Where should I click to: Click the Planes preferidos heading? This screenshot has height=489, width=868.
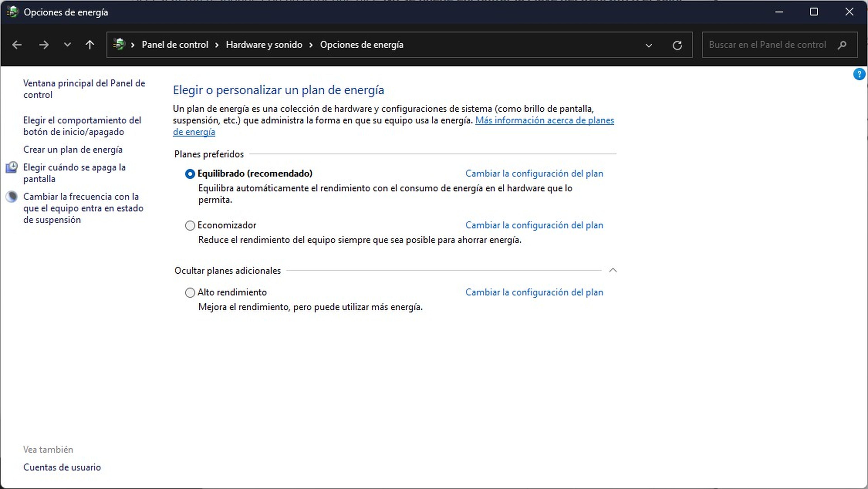pos(209,154)
